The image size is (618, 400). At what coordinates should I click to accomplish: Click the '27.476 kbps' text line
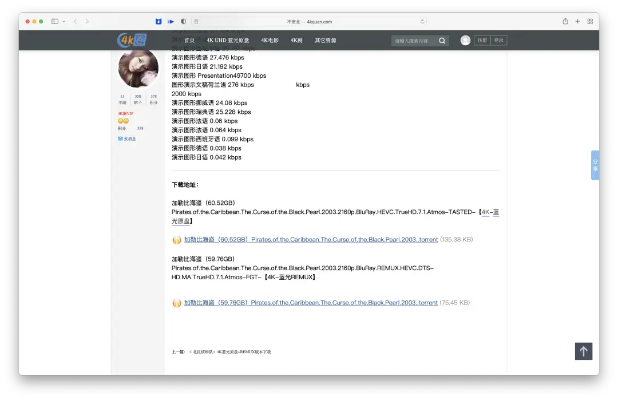click(208, 58)
